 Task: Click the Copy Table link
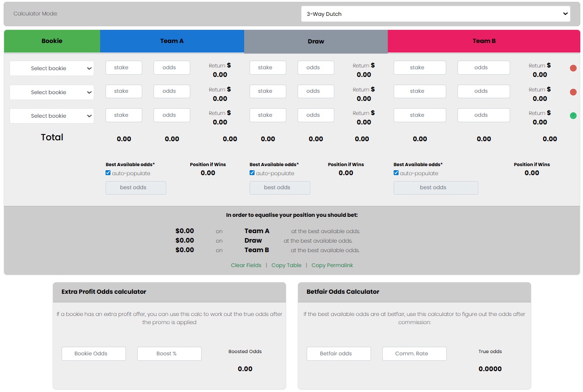(x=286, y=265)
